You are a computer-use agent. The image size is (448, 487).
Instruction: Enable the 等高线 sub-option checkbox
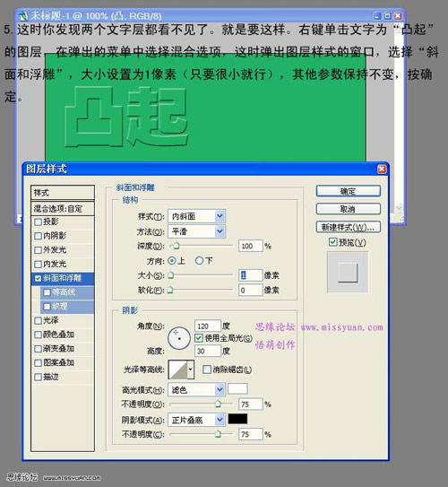[x=47, y=292]
